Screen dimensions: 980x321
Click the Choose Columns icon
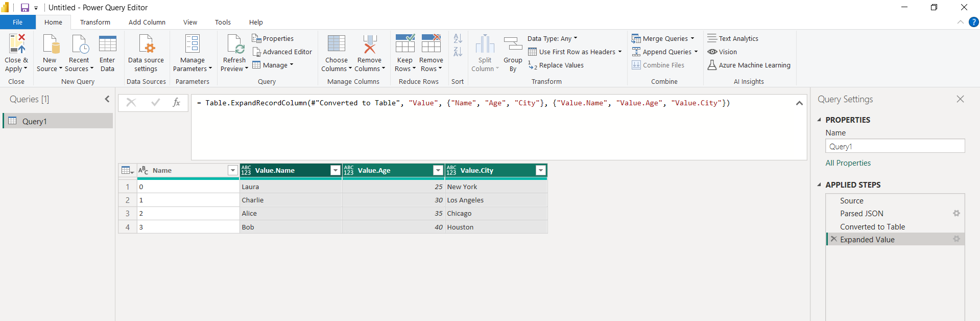tap(337, 44)
